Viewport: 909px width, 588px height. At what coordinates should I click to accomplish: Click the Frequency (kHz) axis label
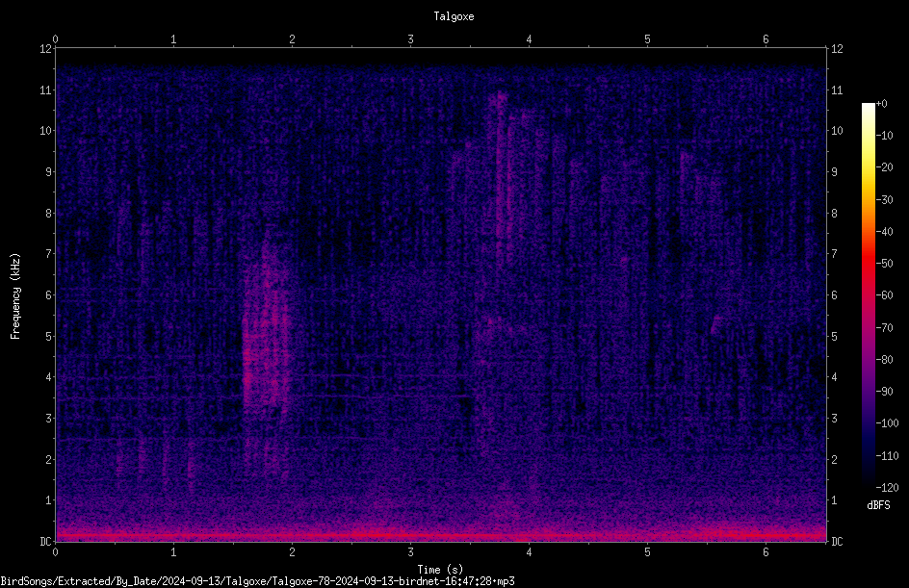click(15, 296)
